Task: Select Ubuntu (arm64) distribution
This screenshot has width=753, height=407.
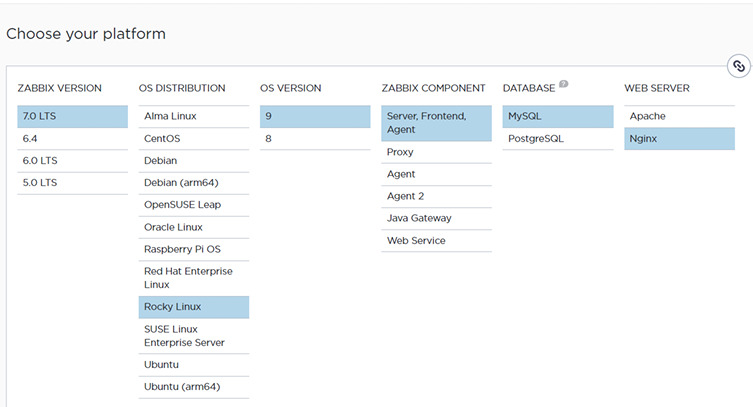Action: 194,387
